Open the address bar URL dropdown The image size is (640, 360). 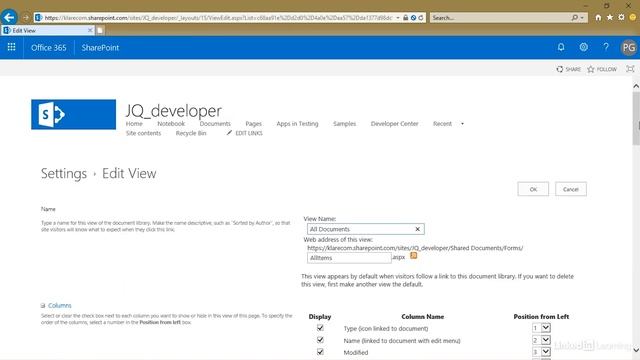tap(398, 18)
